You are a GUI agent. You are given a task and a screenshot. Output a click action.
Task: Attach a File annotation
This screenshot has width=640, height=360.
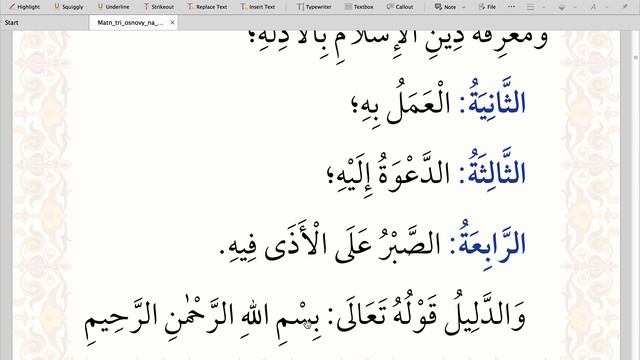(x=487, y=7)
